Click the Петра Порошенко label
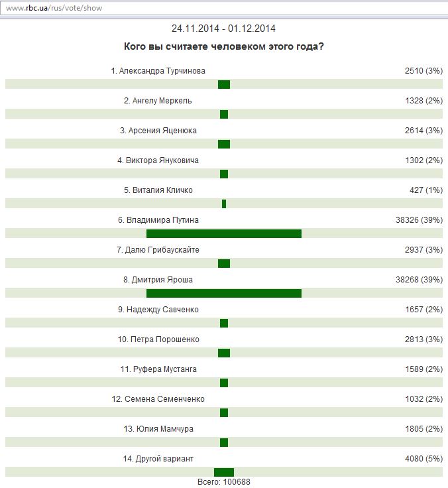448x488 pixels. click(158, 339)
